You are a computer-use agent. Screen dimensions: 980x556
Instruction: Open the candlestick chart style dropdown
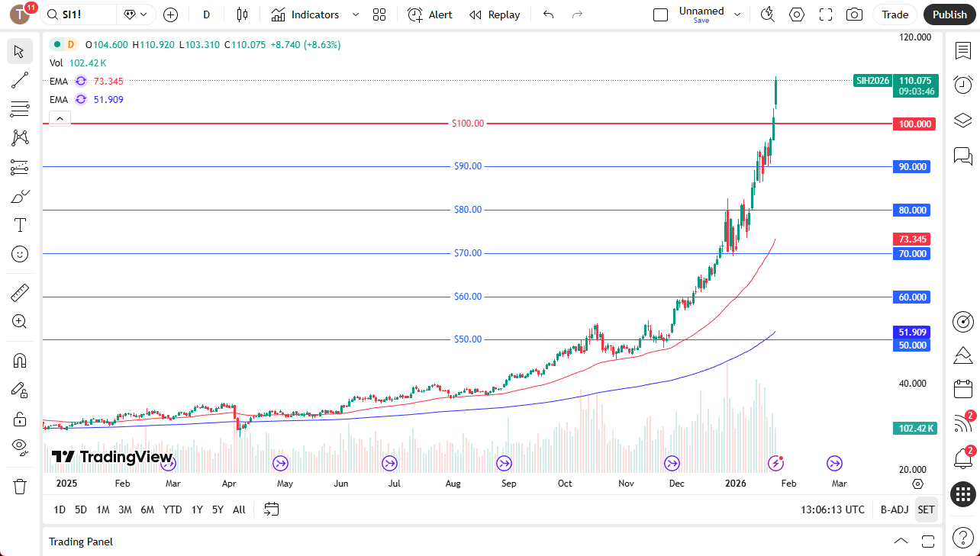[243, 14]
